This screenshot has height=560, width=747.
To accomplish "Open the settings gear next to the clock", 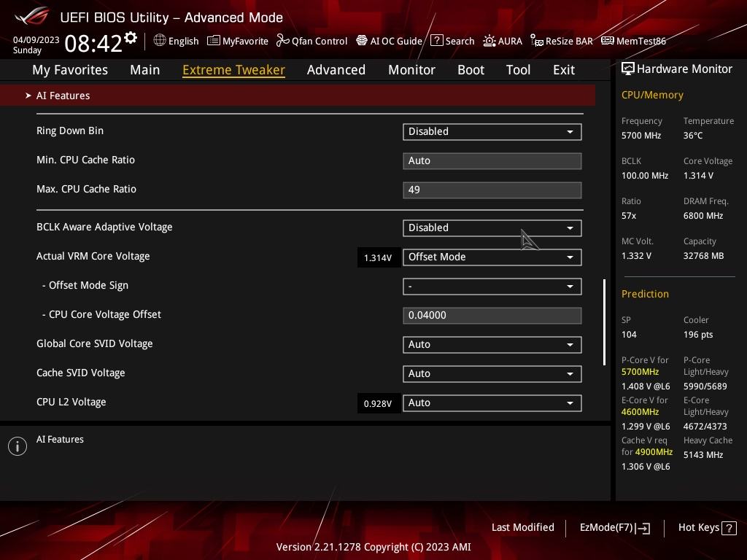I will coord(131,38).
